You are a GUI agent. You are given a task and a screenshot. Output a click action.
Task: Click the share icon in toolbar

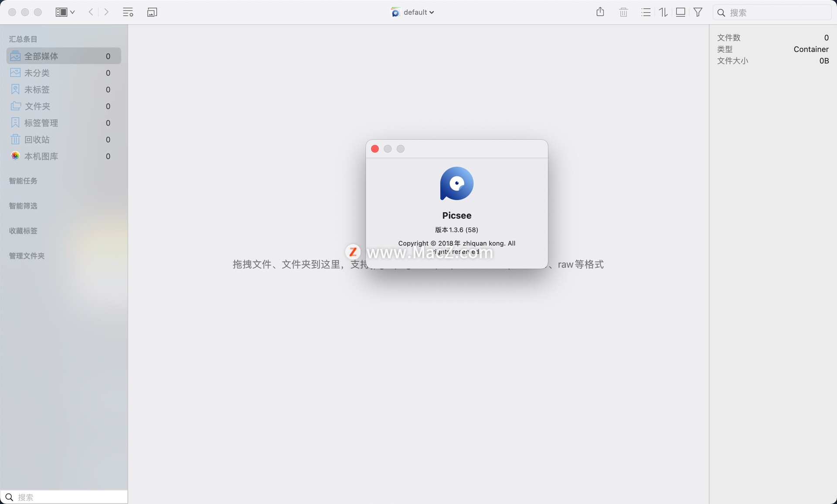point(600,12)
